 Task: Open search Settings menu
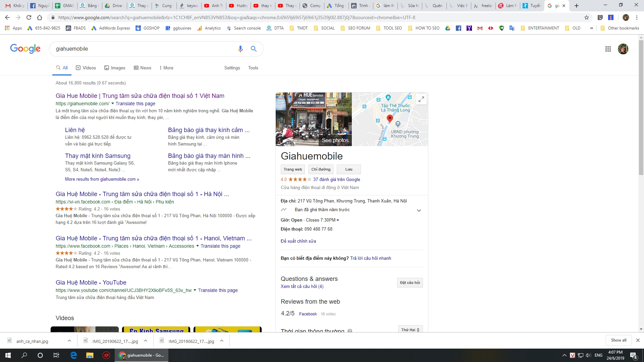click(232, 68)
